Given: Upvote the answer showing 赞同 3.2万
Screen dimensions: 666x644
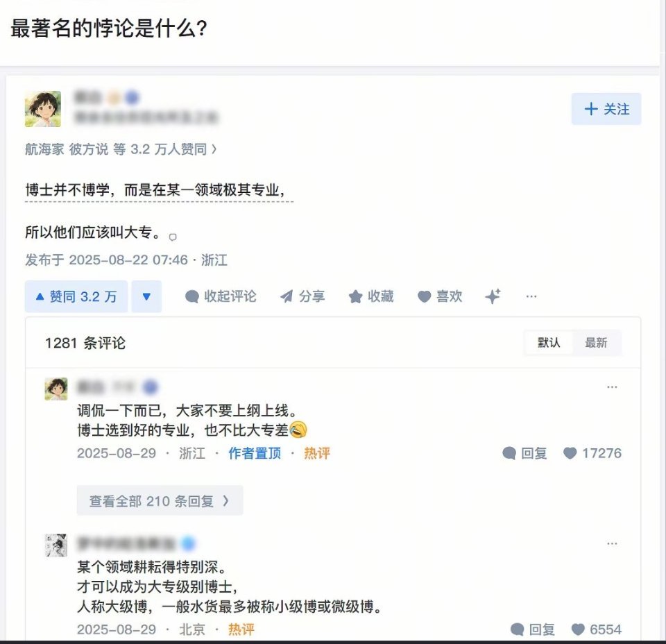Looking at the screenshot, I should 76,296.
